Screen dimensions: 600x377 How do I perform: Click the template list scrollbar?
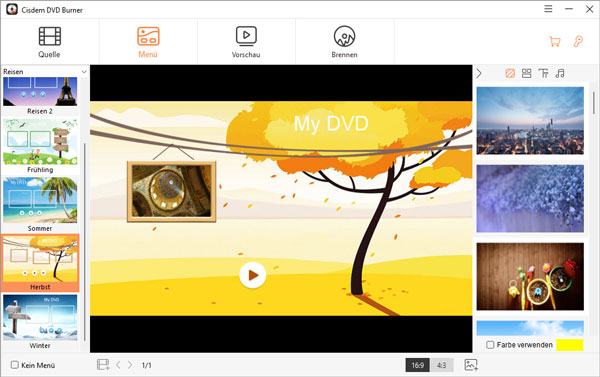click(x=84, y=241)
